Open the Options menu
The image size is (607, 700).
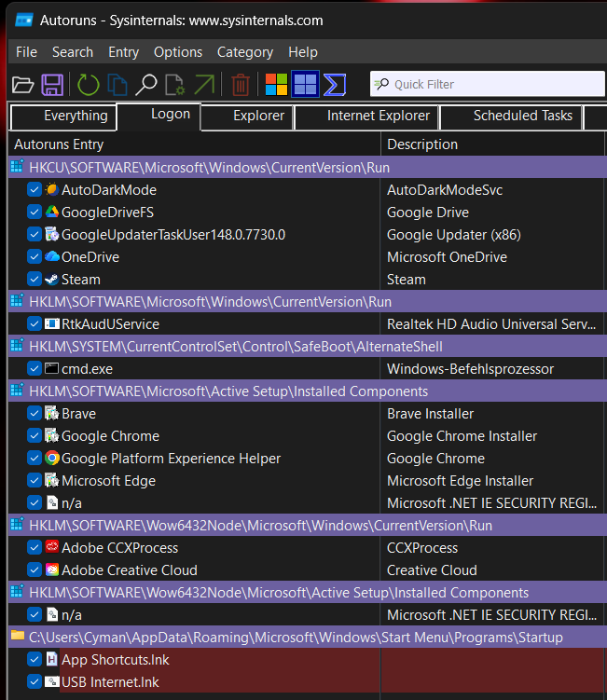[178, 52]
